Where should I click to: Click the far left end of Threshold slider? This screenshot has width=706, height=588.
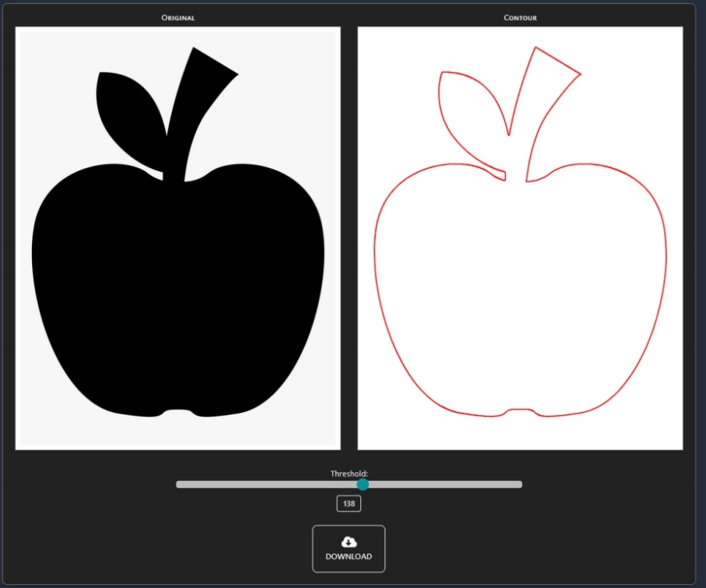tap(179, 484)
